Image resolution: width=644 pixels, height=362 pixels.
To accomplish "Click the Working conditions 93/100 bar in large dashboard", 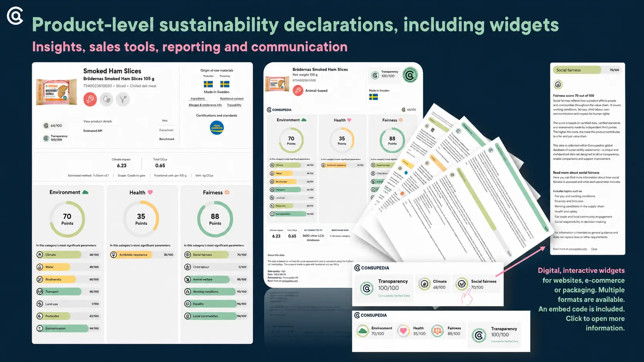I will (216, 292).
